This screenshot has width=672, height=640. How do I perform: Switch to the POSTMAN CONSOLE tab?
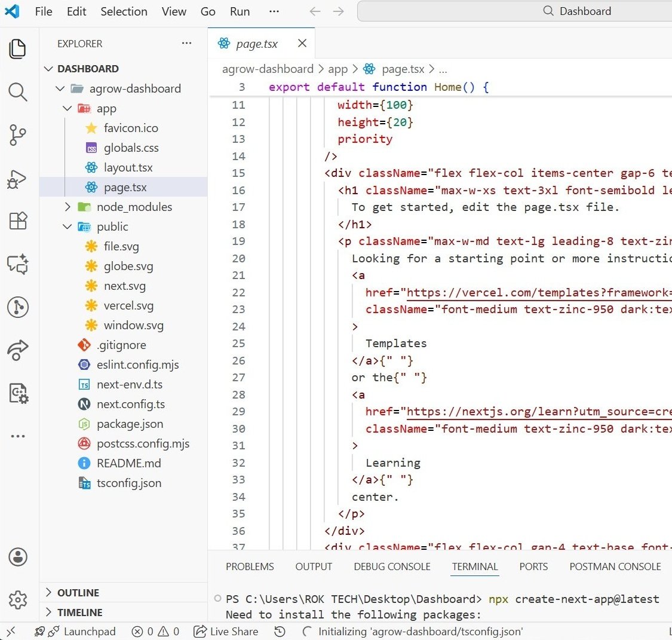click(x=615, y=566)
